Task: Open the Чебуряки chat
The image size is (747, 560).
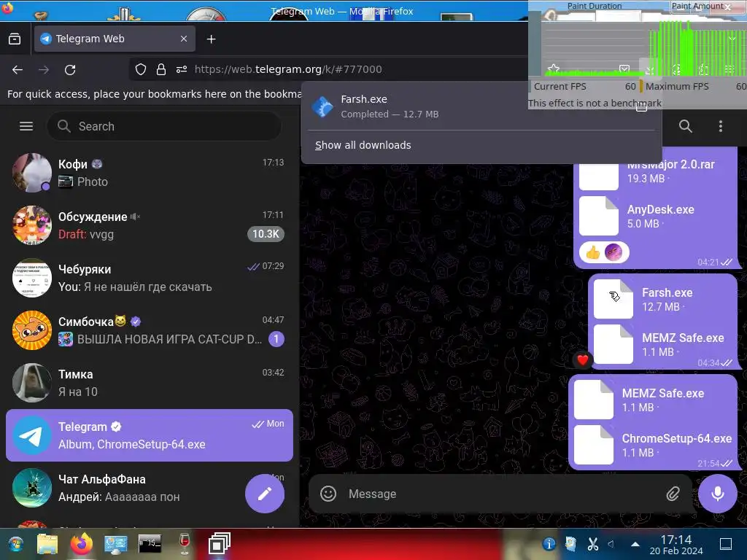Action: [149, 278]
